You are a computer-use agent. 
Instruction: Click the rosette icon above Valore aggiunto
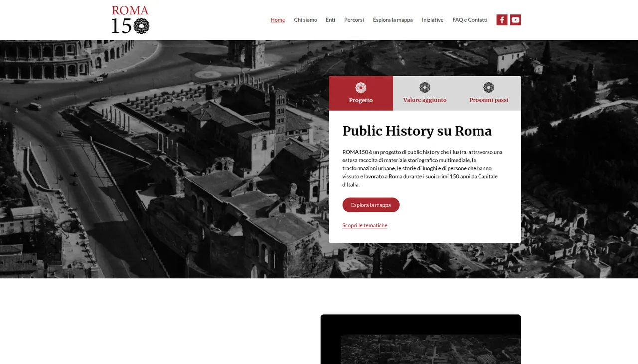[x=425, y=88]
